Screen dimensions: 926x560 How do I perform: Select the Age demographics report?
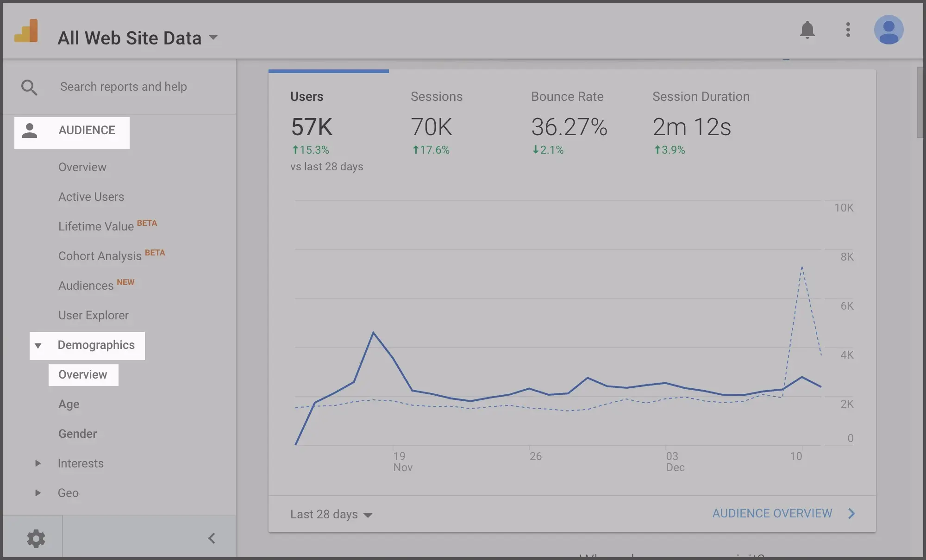point(68,404)
